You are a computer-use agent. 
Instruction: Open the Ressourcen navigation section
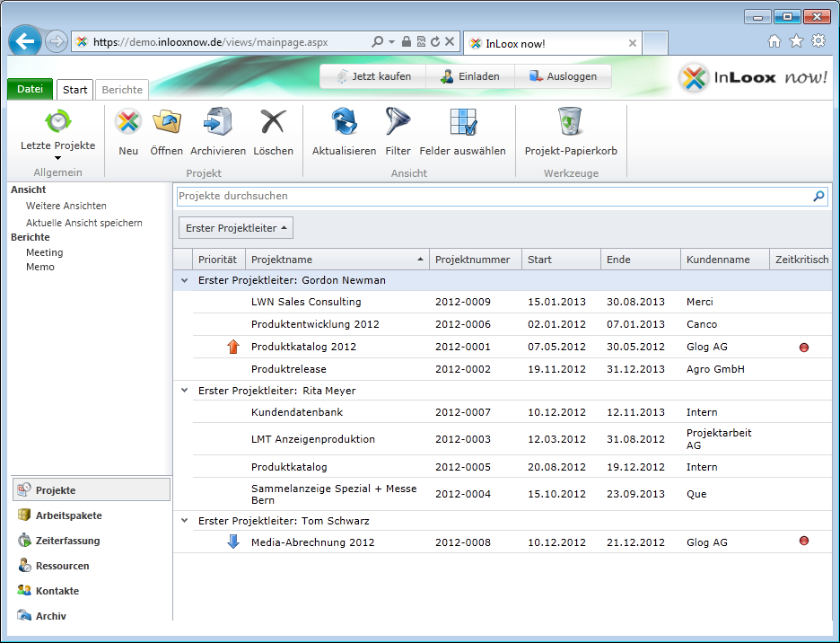(x=91, y=566)
